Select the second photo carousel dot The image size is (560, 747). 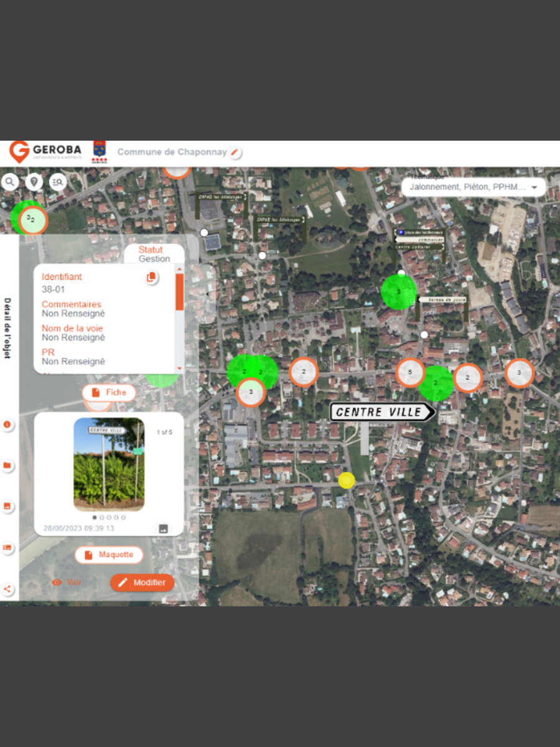click(x=101, y=517)
